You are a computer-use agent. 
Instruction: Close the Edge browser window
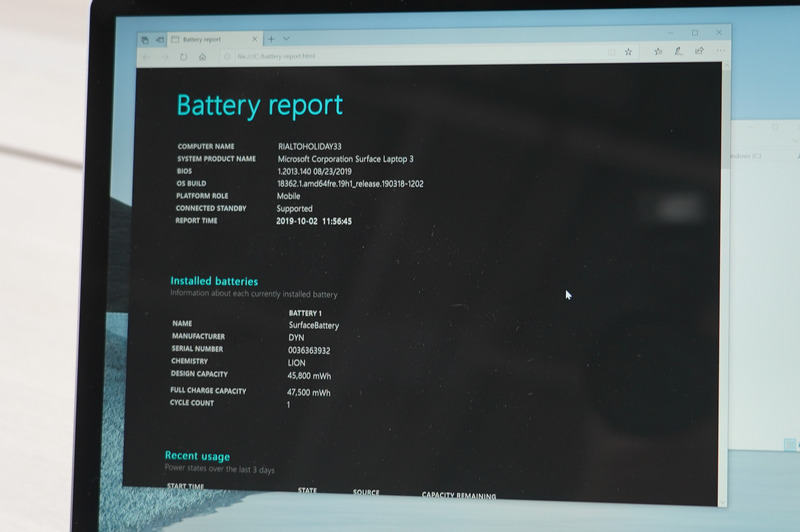(719, 32)
